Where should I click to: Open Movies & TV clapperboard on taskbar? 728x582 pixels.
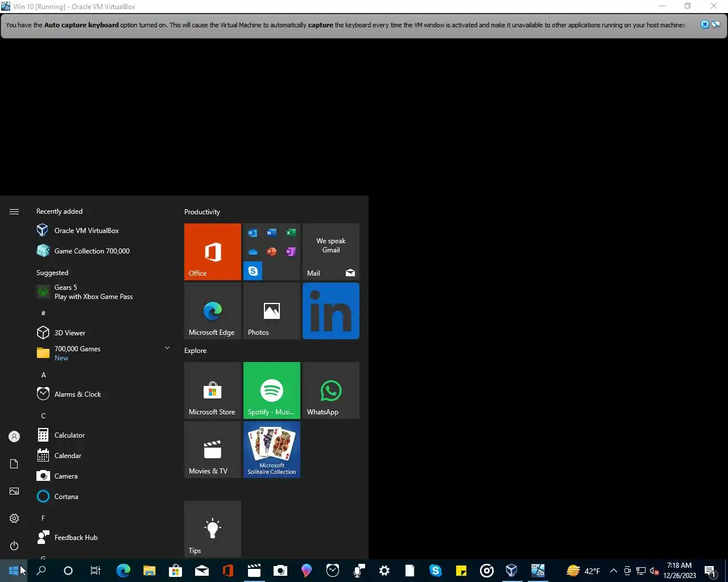click(254, 571)
